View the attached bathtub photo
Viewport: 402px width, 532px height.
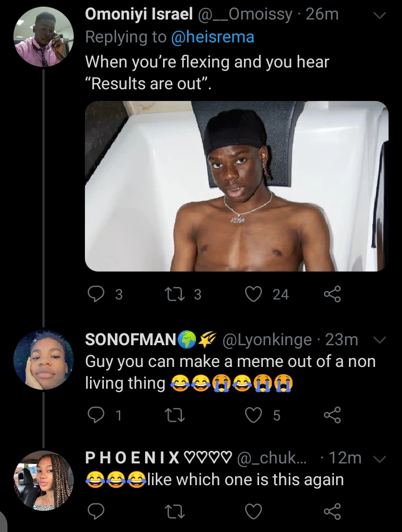click(237, 186)
